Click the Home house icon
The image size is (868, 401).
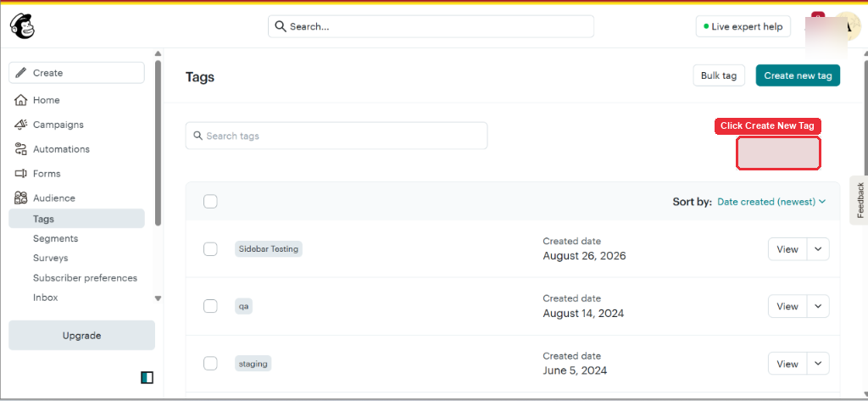pyautogui.click(x=20, y=100)
